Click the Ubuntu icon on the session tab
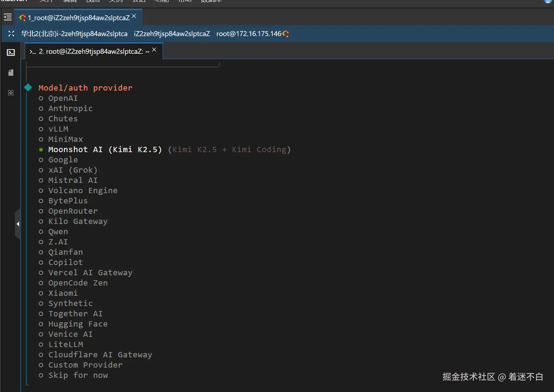 click(22, 18)
